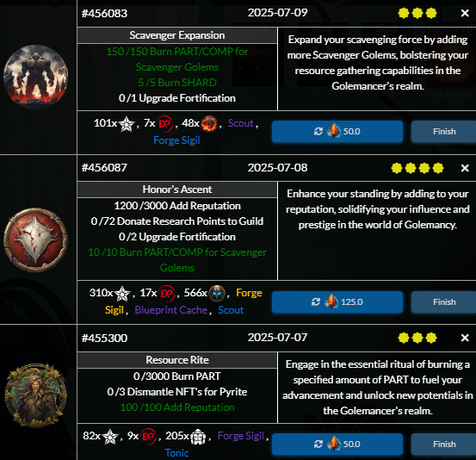Click the blue-eyed golem head 566x icon
The height and width of the screenshot is (460, 476).
(x=217, y=294)
